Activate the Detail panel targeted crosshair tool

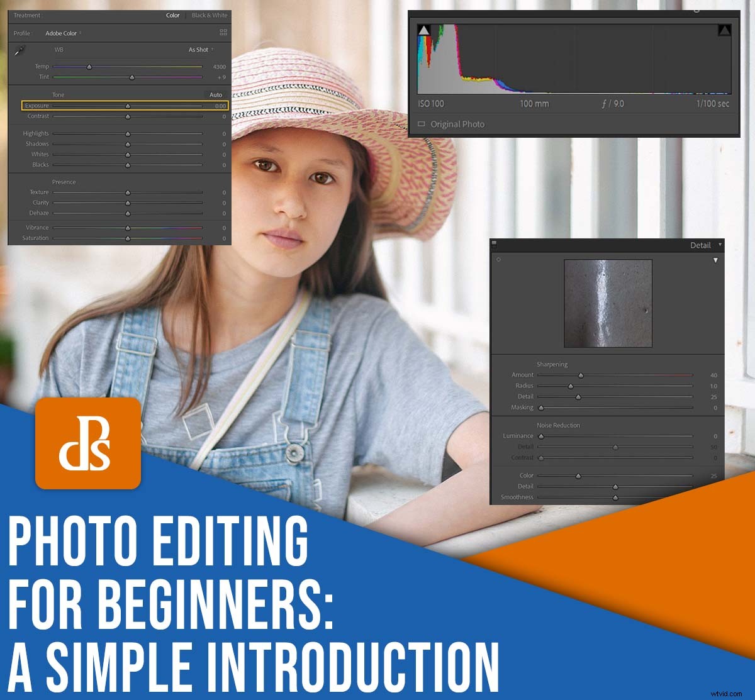tap(499, 259)
